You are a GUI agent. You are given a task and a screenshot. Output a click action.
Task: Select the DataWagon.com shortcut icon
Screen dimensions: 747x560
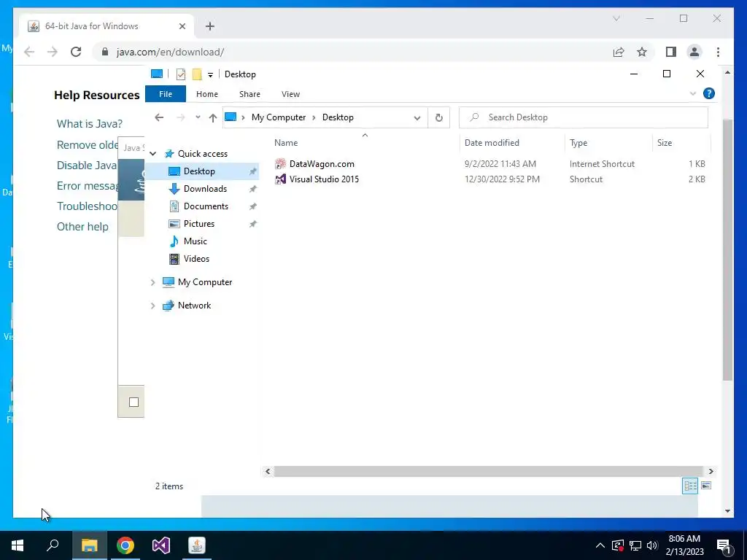pyautogui.click(x=281, y=164)
